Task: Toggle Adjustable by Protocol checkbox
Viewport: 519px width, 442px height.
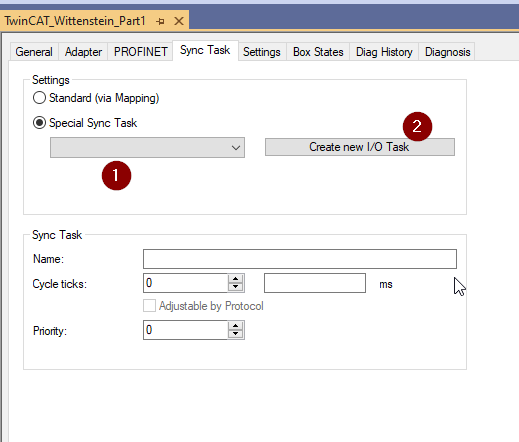Action: click(149, 306)
